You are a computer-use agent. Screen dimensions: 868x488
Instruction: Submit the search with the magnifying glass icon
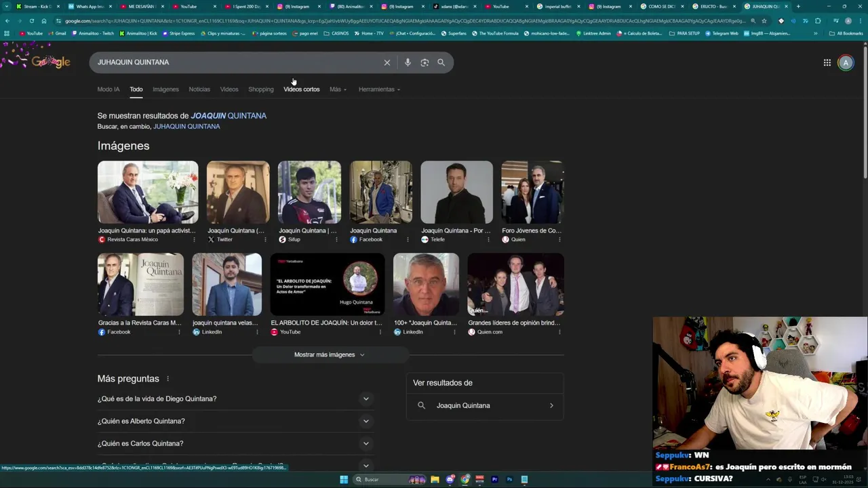tap(441, 62)
